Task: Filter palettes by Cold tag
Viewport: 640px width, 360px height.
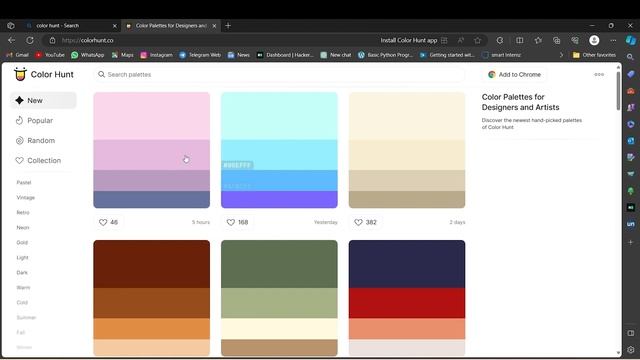Action: tap(22, 302)
